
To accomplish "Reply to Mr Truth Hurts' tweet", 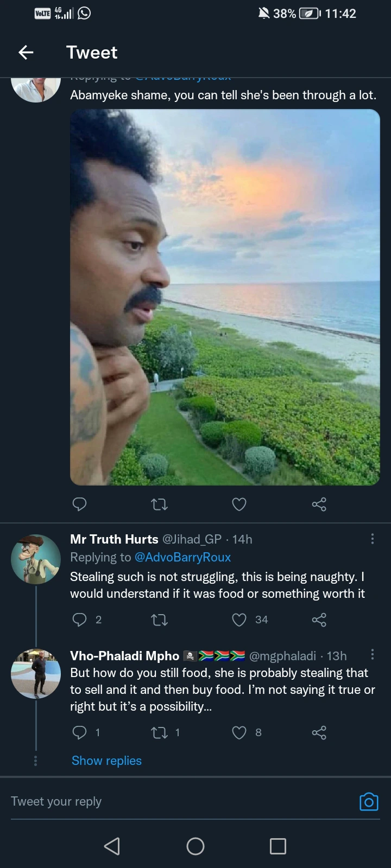I will [79, 620].
